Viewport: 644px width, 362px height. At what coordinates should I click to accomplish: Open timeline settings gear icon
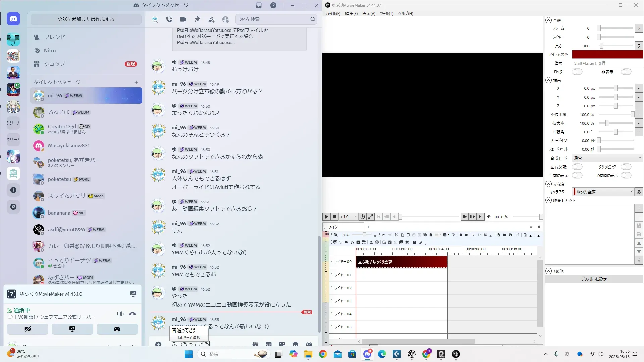coord(539,227)
